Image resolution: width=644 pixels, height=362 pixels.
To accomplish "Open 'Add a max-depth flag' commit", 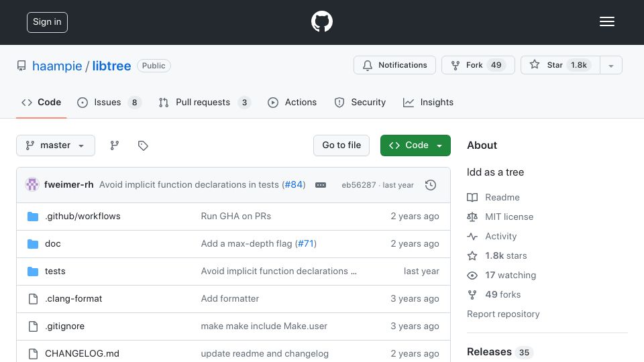I will 246,244.
